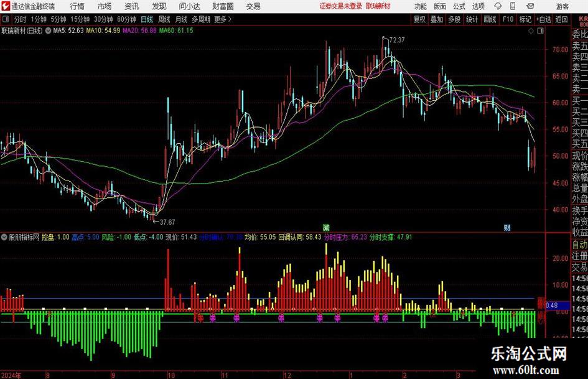Open the F10 company info
Screen dimensions: 588x379
click(x=508, y=19)
